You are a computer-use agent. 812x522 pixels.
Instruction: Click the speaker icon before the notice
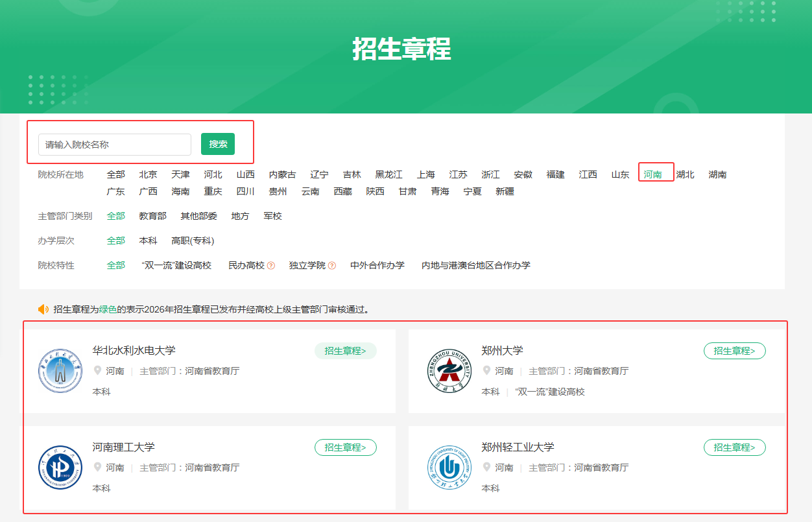point(43,309)
